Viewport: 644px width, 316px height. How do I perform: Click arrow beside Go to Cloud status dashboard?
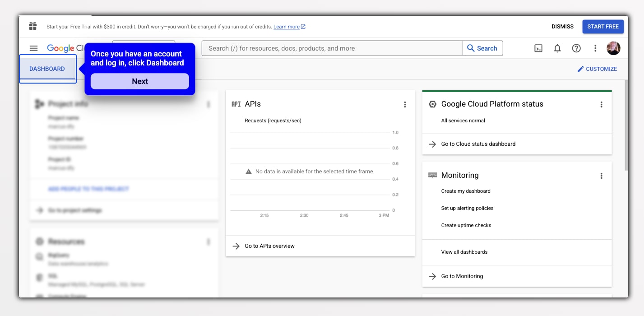click(432, 144)
